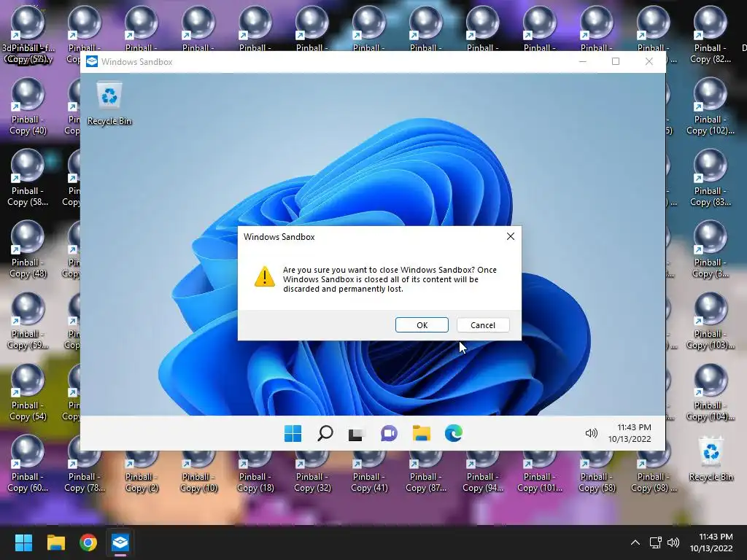The width and height of the screenshot is (747, 560).
Task: Open the host Start menu on dark taskbar
Action: tap(23, 542)
